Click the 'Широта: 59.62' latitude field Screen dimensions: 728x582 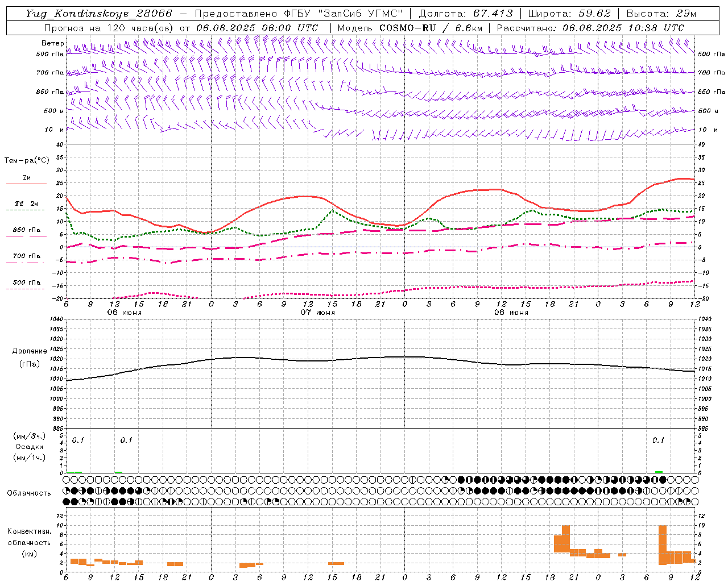pos(569,14)
